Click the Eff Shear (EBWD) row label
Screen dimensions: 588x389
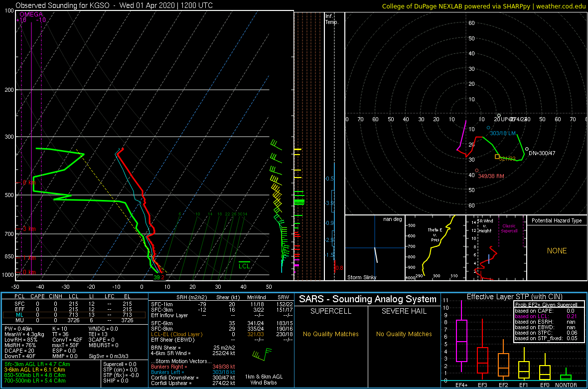[171, 340]
